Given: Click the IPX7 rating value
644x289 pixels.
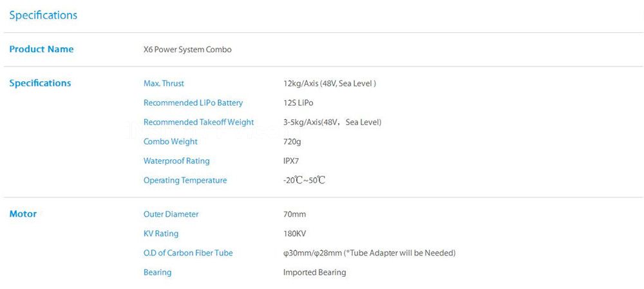Looking at the screenshot, I should click(292, 161).
